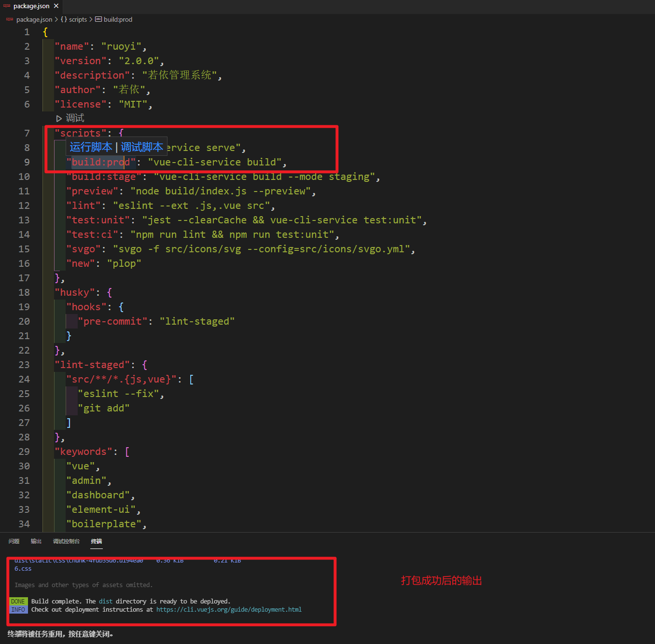Screen dimensions: 655x644
Task: Click the "若依管理系统" description value
Action: coord(180,75)
